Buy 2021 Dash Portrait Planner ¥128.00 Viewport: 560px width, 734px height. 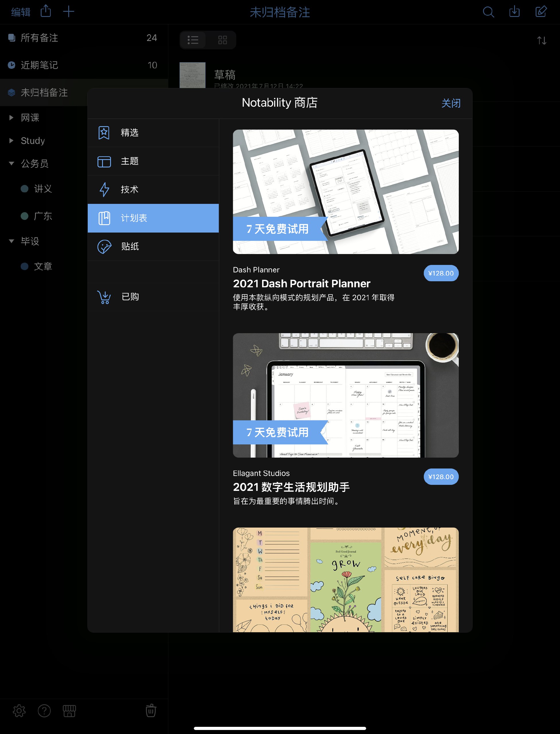point(441,273)
